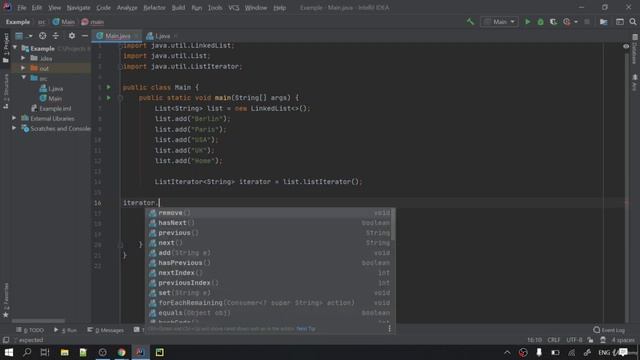Switch to Main.java editor tab
This screenshot has height=360, width=640.
pyautogui.click(x=118, y=36)
